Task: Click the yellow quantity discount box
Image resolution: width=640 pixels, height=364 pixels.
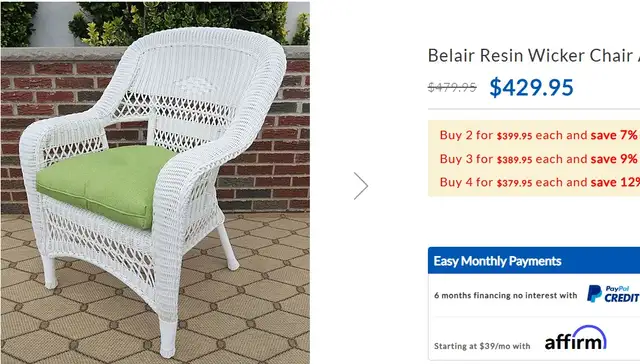Action: point(534,158)
